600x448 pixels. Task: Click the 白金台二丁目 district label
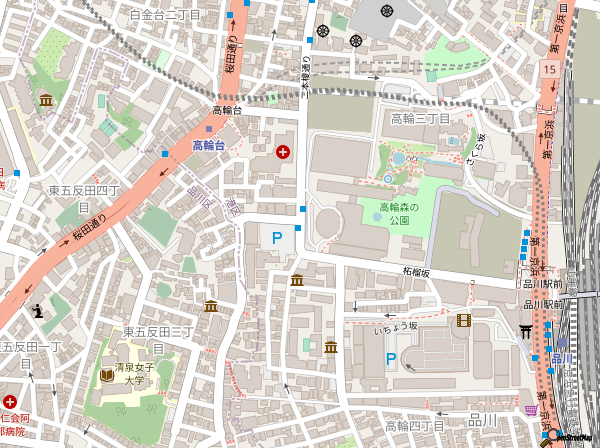(165, 15)
